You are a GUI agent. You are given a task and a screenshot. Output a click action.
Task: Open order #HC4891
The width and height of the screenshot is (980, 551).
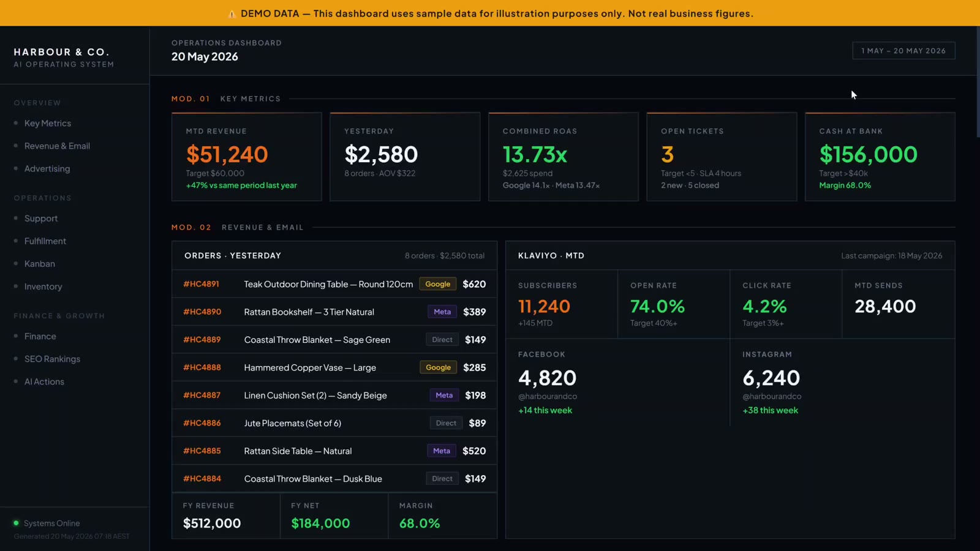coord(201,284)
